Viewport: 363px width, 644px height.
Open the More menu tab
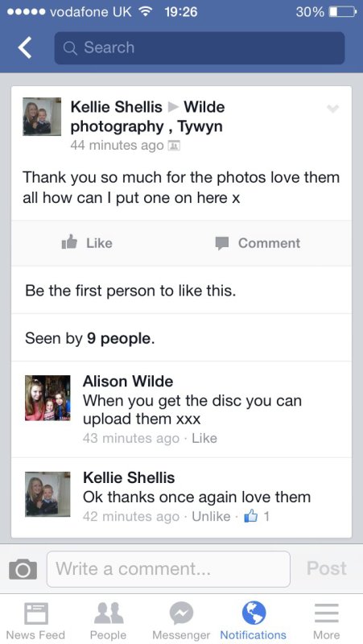click(327, 621)
